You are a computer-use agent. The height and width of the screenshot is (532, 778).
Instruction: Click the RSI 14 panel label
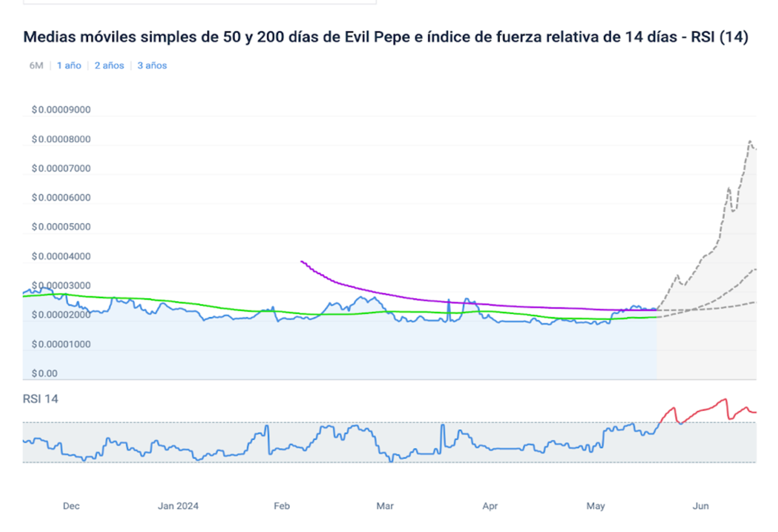point(40,399)
